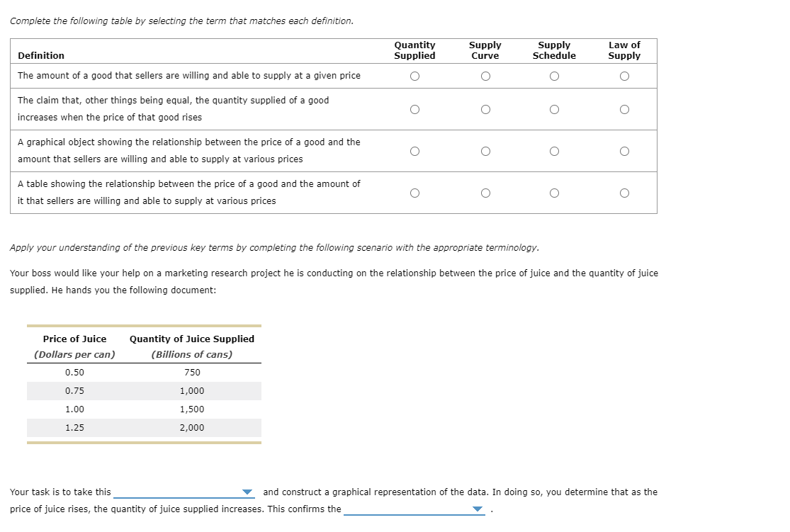
Task: Select Supply Schedule for the table definition row
Action: (554, 193)
